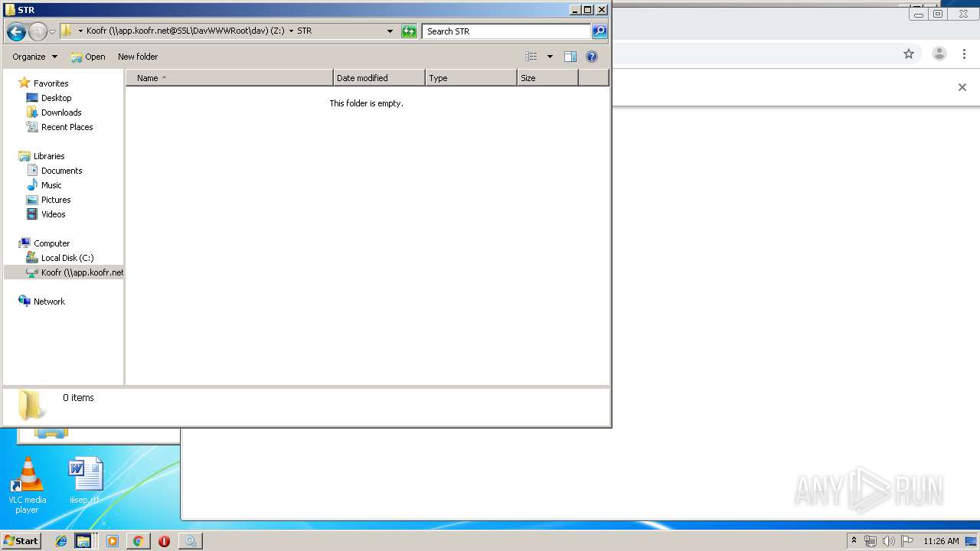Open VLC media player desktop shortcut
The height and width of the screenshot is (551, 980).
27,485
